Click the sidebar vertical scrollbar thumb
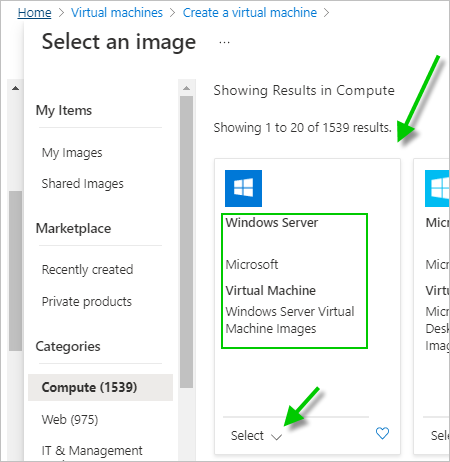Viewport: 450px width, 462px height. pos(186,242)
